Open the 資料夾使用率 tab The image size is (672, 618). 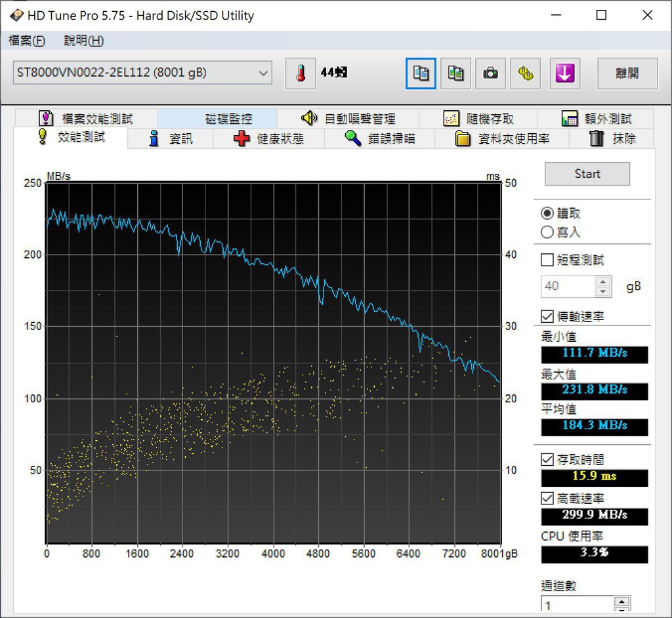point(502,138)
